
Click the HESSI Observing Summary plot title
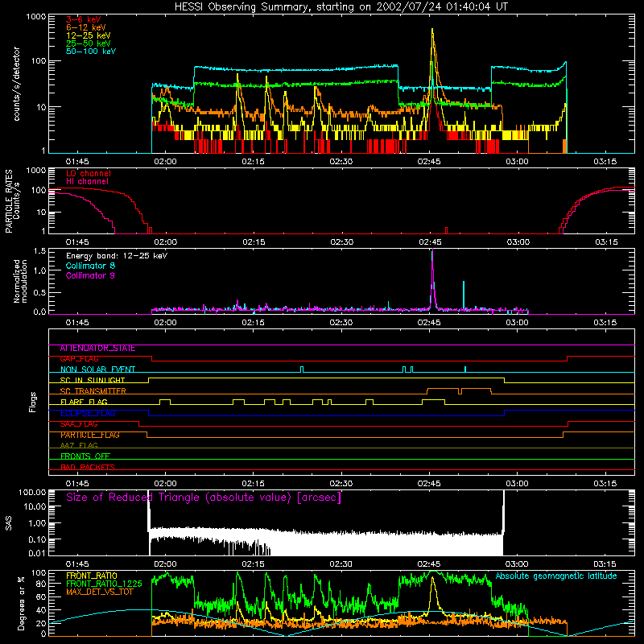pos(341,7)
